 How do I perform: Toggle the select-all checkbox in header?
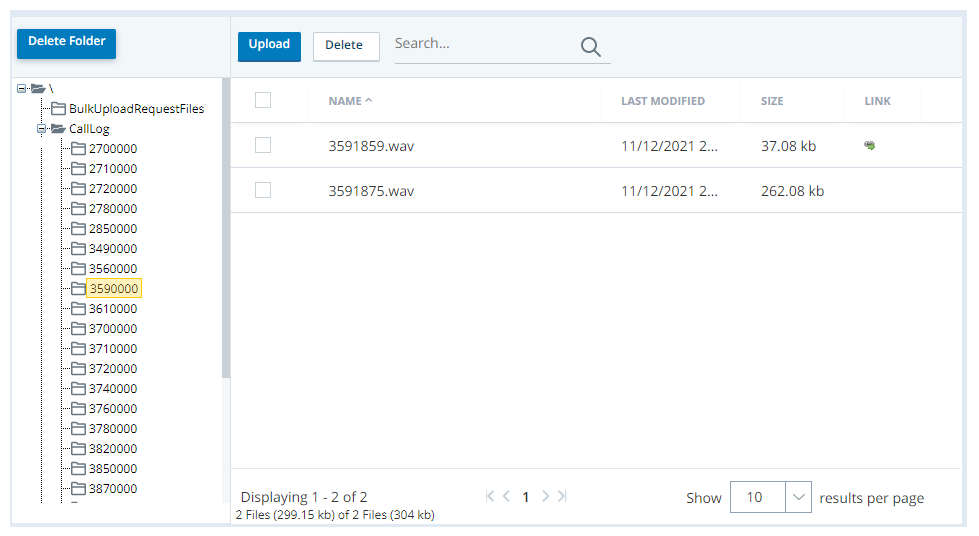click(263, 100)
